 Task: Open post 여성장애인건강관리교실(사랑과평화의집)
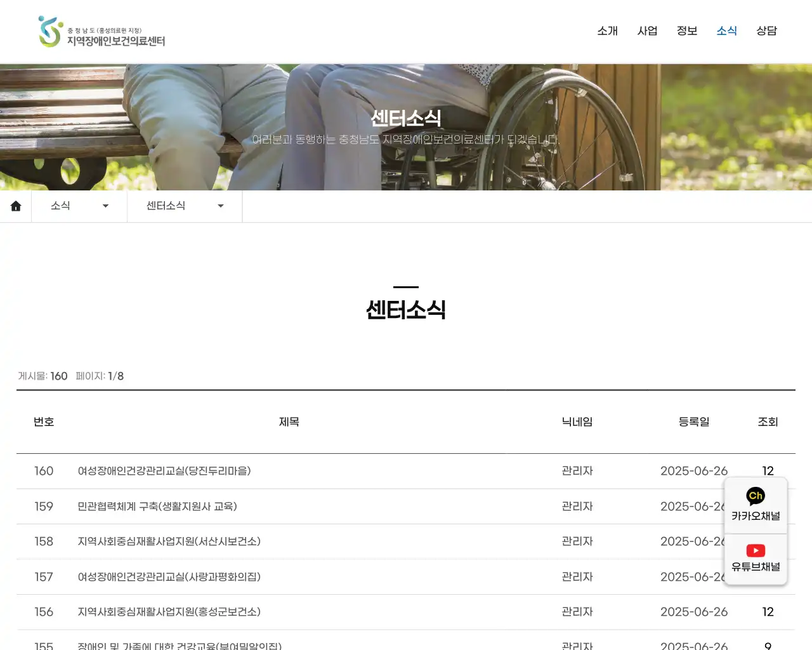169,577
